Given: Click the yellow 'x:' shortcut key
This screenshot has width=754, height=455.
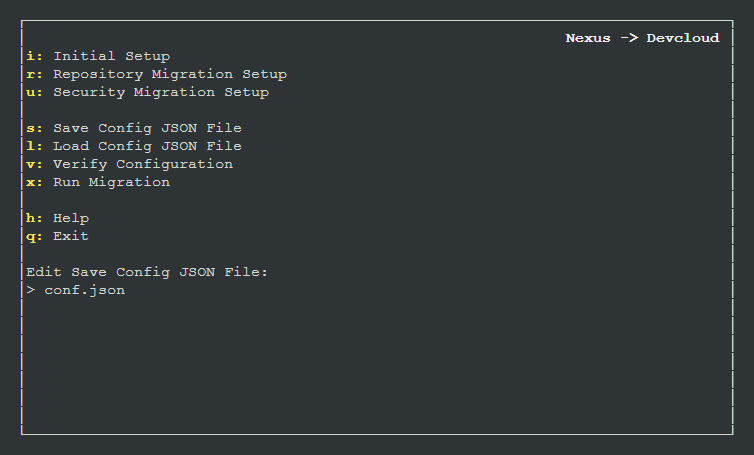Looking at the screenshot, I should pyautogui.click(x=34, y=182).
